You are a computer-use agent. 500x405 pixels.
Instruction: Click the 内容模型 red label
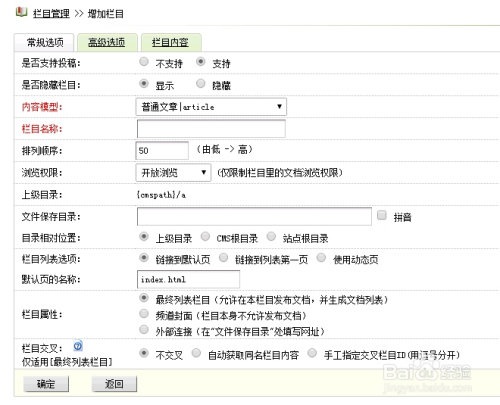42,107
